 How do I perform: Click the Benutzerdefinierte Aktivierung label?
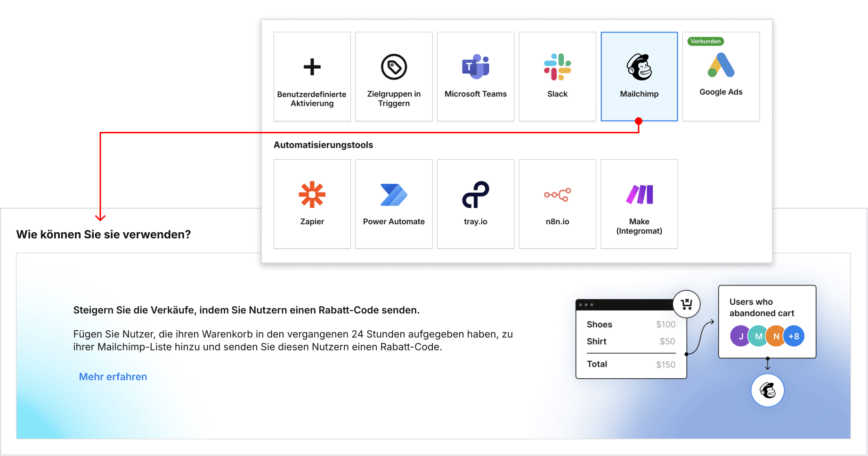point(312,99)
